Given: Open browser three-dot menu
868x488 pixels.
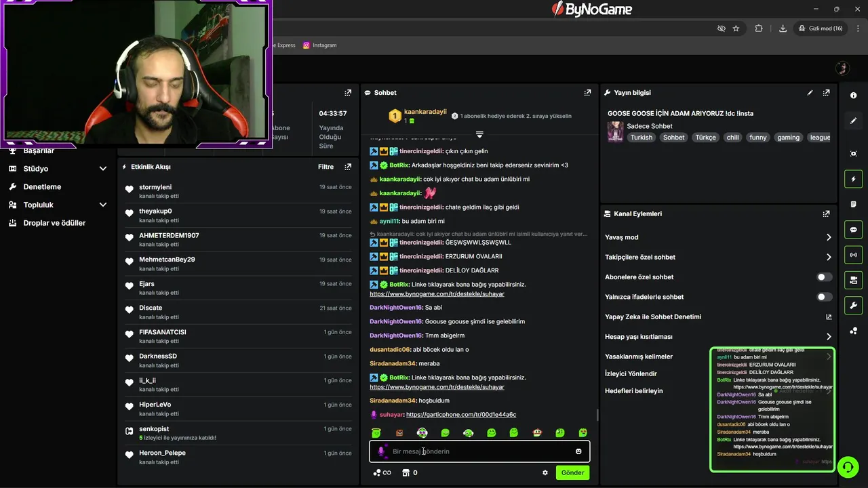Looking at the screenshot, I should pos(857,28).
